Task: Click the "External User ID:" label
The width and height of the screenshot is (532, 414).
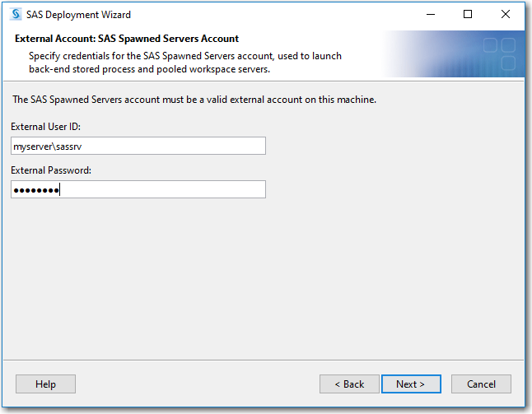Action: tap(45, 126)
